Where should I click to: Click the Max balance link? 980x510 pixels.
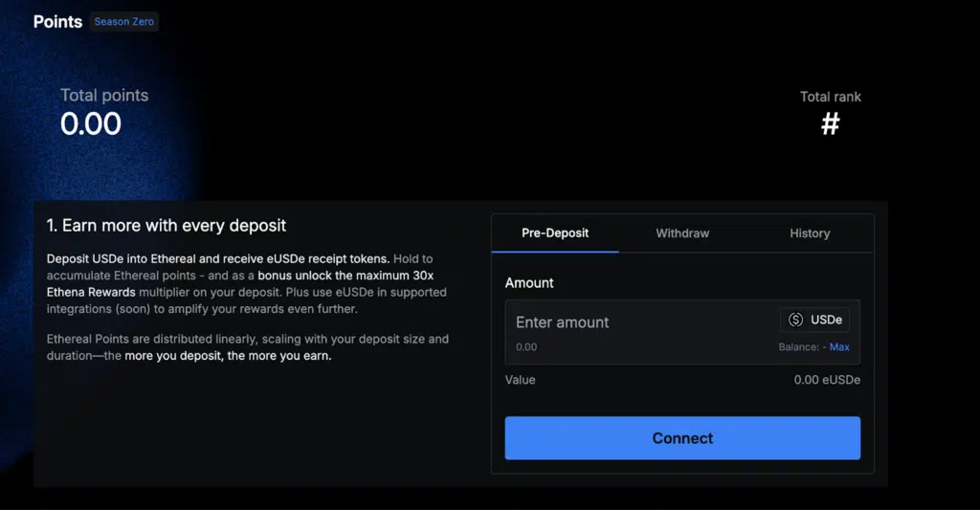point(839,347)
